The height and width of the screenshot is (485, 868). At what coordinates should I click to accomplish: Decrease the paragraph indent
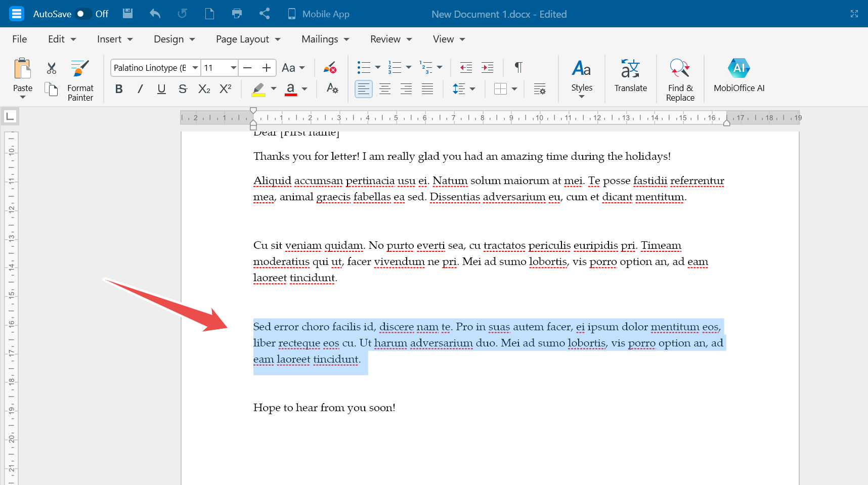466,67
